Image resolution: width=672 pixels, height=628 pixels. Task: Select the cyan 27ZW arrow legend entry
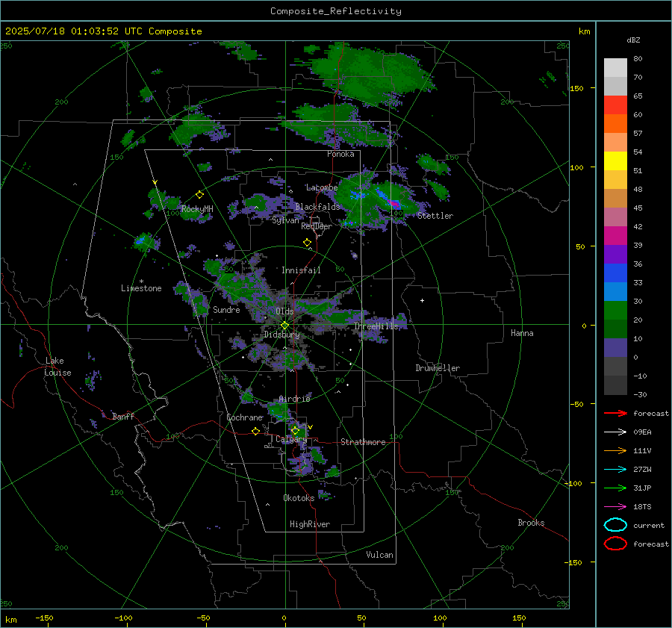click(615, 470)
